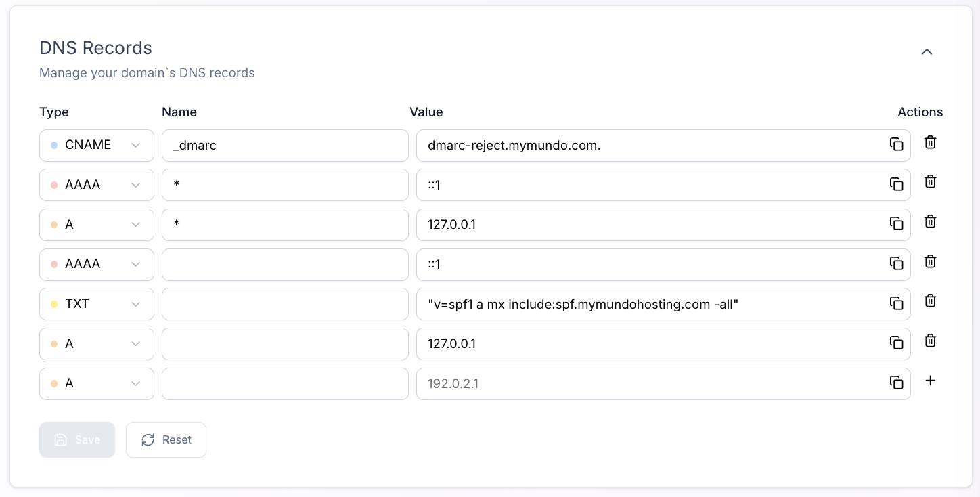Open the CNAME record type dropdown
The width and height of the screenshot is (980, 497).
pos(96,145)
